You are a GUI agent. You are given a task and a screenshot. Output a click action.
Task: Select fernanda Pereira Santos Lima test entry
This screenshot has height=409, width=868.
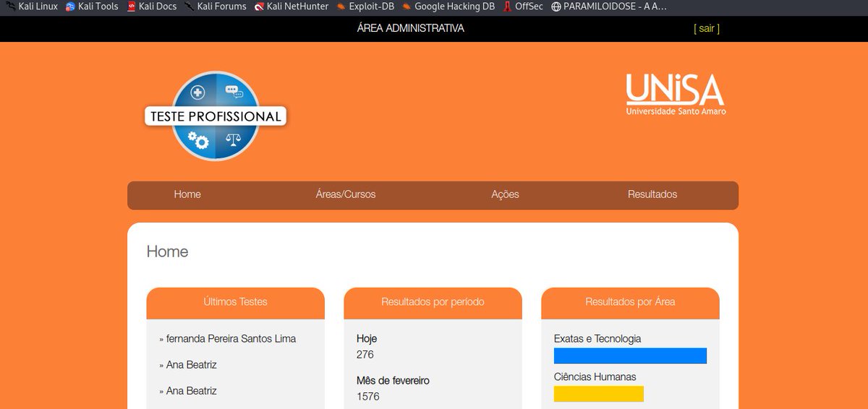pos(231,339)
